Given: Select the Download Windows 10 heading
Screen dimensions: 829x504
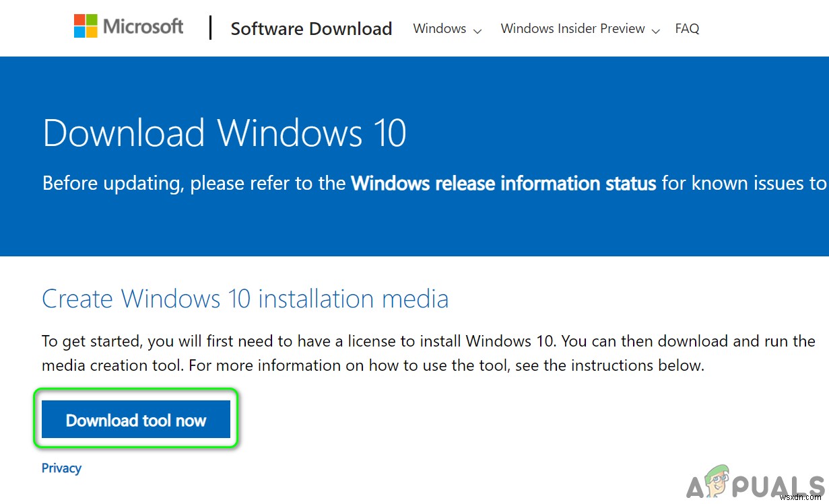Looking at the screenshot, I should click(x=224, y=133).
